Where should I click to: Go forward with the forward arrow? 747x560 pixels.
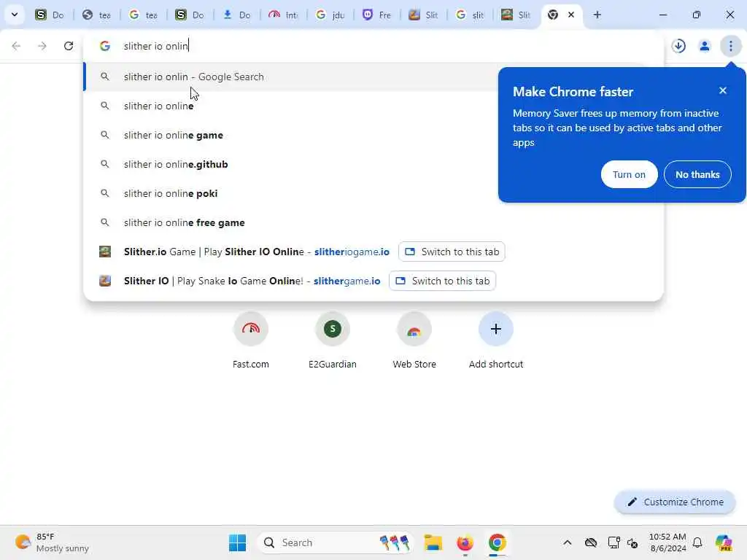(42, 46)
